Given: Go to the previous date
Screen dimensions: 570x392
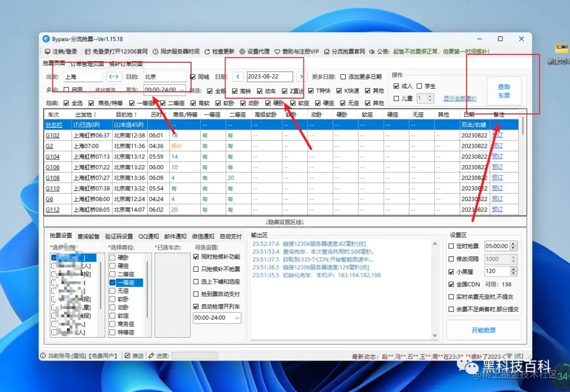Looking at the screenshot, I should (238, 77).
